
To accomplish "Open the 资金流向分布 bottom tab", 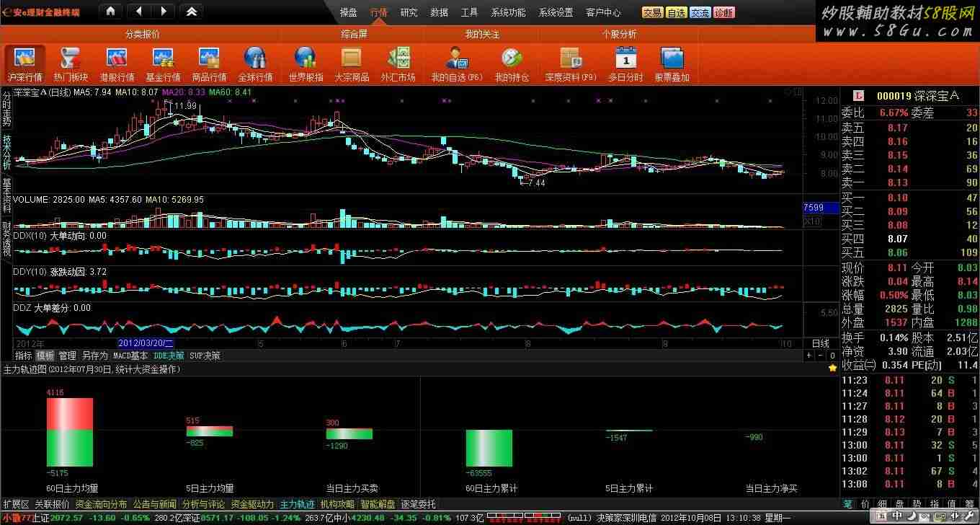I will coord(101,504).
